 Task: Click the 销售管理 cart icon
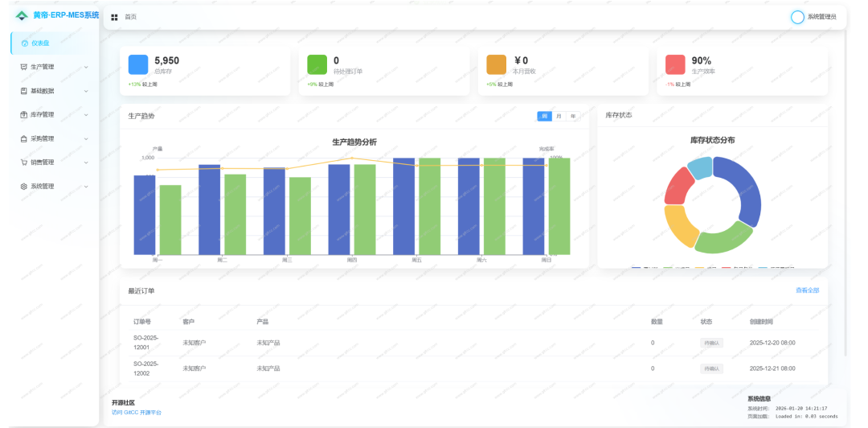click(x=24, y=163)
